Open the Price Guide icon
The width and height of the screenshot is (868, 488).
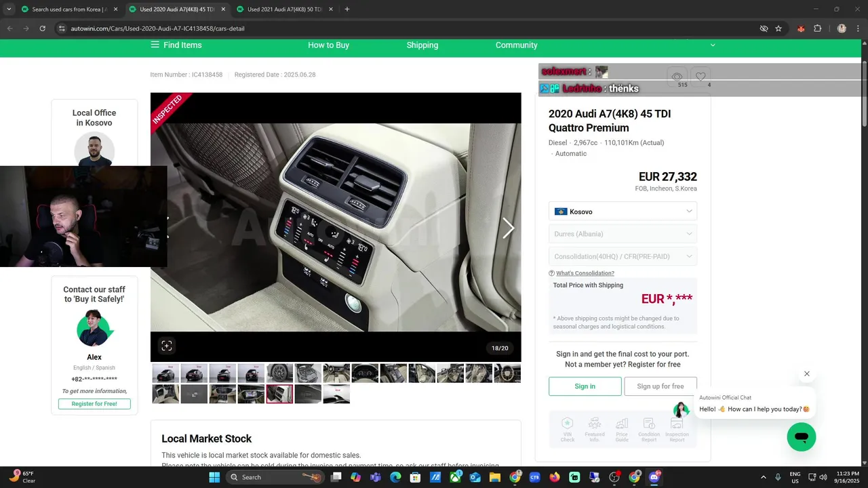coord(622,430)
